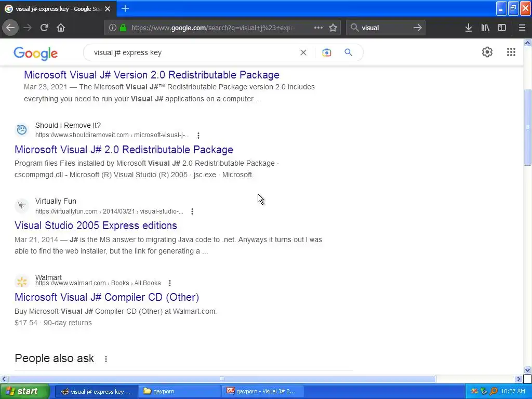This screenshot has width=532, height=399.
Task: Open the downloads panel
Action: point(469,28)
